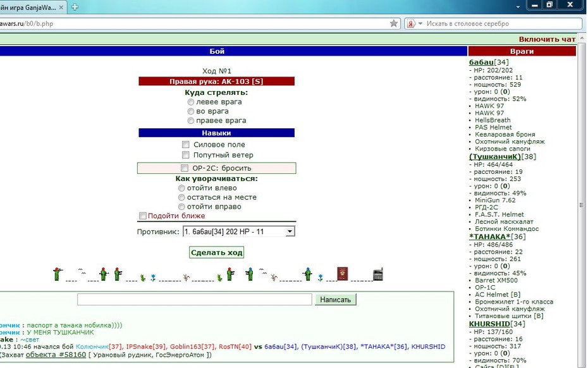Screen dimensions: 588x368
Task: Click 'Правая рука: АК-103 [S]' header
Action: 216,82
